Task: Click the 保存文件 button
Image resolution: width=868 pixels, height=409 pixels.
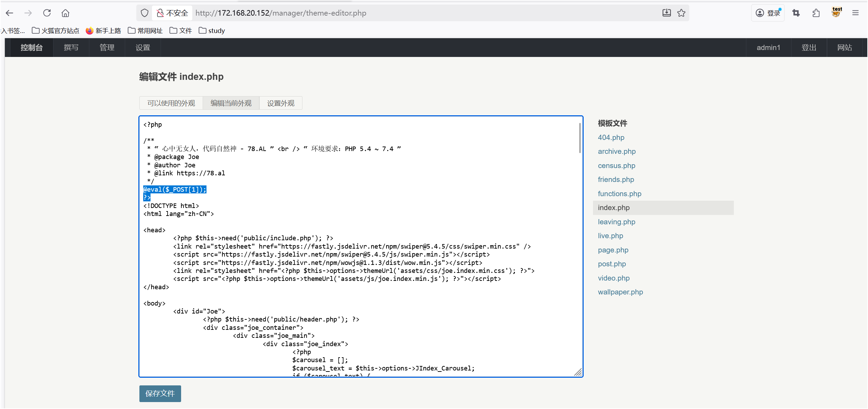Action: [160, 393]
